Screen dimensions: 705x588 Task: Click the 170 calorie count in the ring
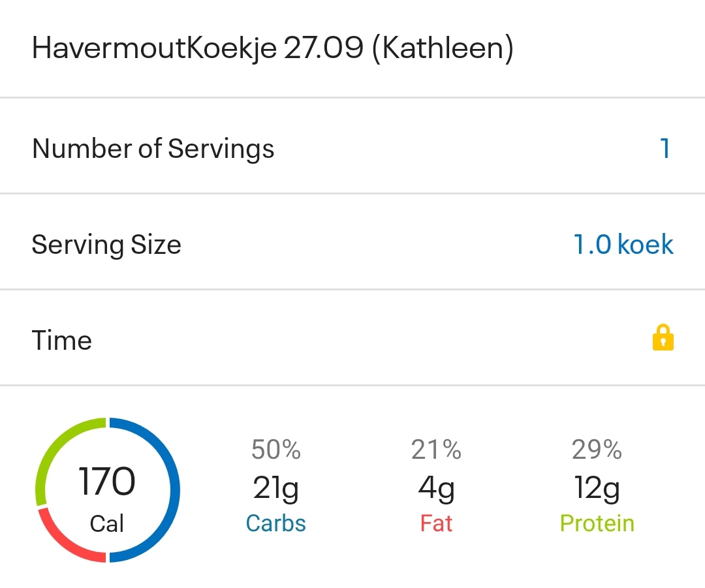point(107,482)
